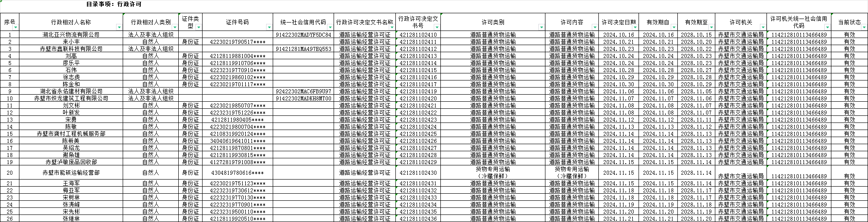Open the 行政相对人名称 filter dropdown
Screen dimensions: 868x222
tap(120, 27)
